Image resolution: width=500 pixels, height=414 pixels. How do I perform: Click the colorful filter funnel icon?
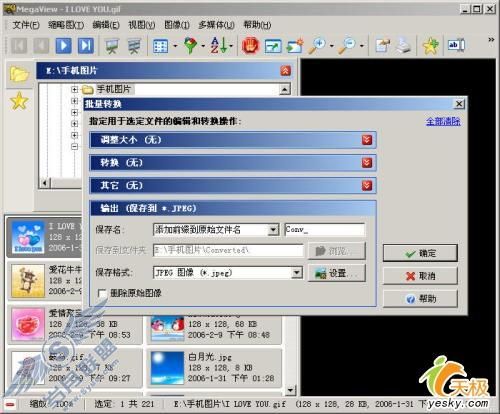[x=191, y=46]
